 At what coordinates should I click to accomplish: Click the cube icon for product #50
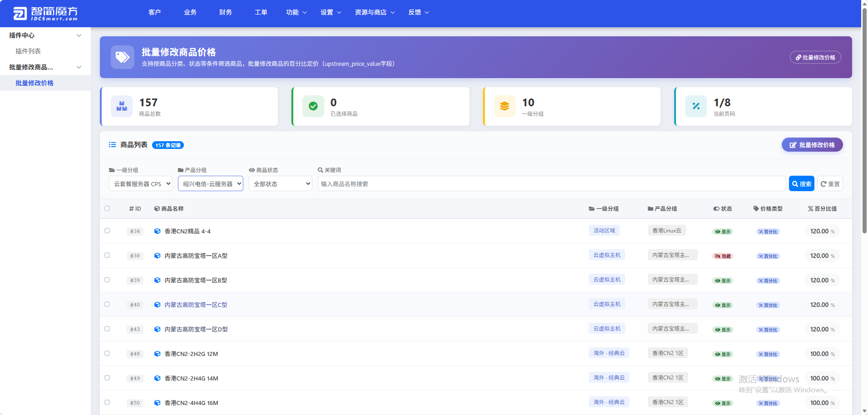click(157, 403)
